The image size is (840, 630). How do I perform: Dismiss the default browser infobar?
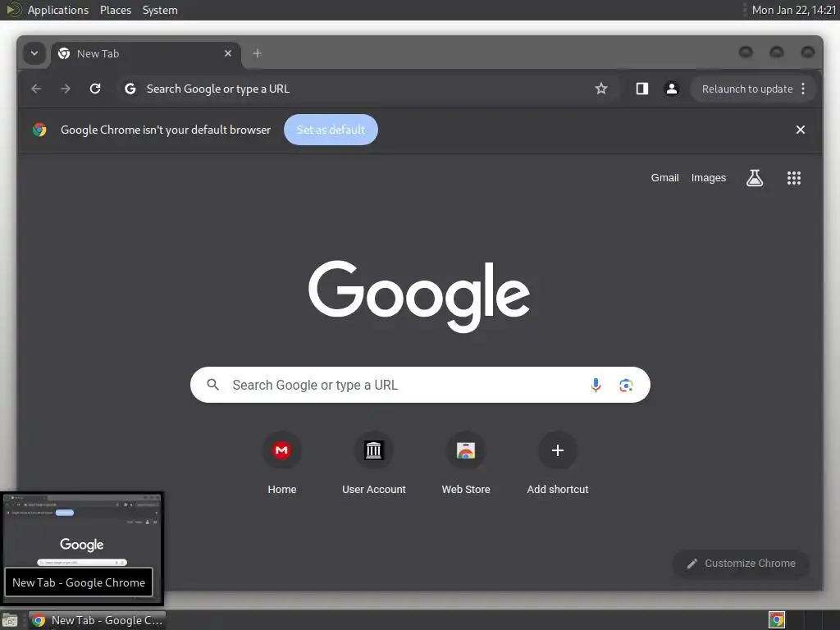pyautogui.click(x=801, y=130)
